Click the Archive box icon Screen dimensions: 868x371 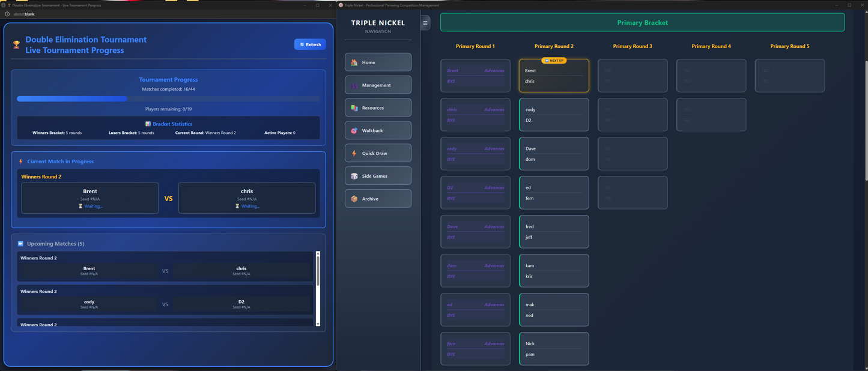tap(354, 199)
